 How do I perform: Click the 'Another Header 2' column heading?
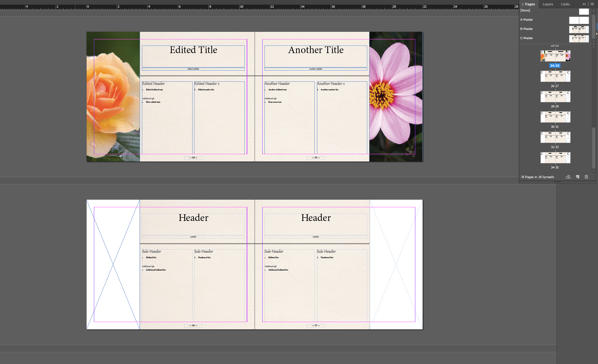tap(331, 84)
